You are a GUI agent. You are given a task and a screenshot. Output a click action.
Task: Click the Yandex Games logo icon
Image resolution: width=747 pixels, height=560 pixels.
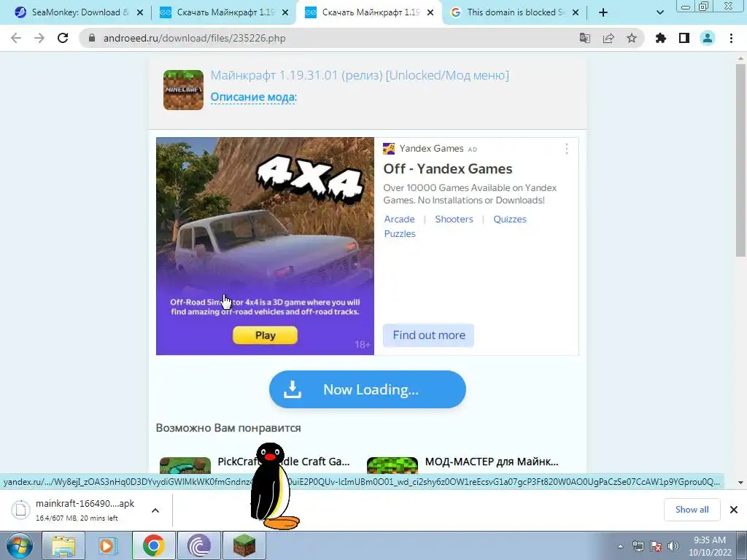(389, 149)
